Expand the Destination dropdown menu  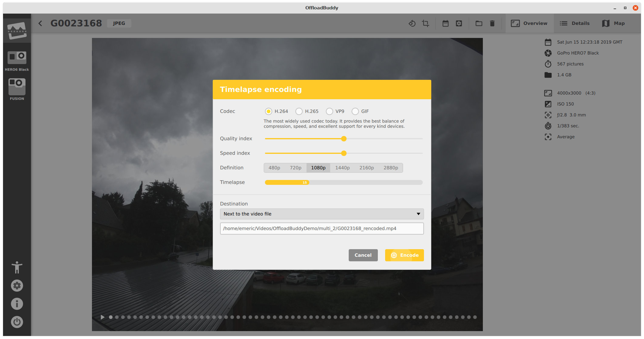point(321,214)
